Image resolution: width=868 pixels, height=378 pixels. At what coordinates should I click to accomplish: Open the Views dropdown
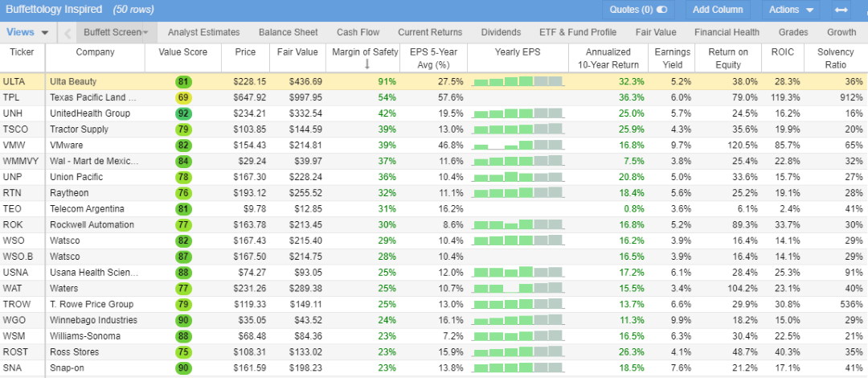pyautogui.click(x=27, y=32)
